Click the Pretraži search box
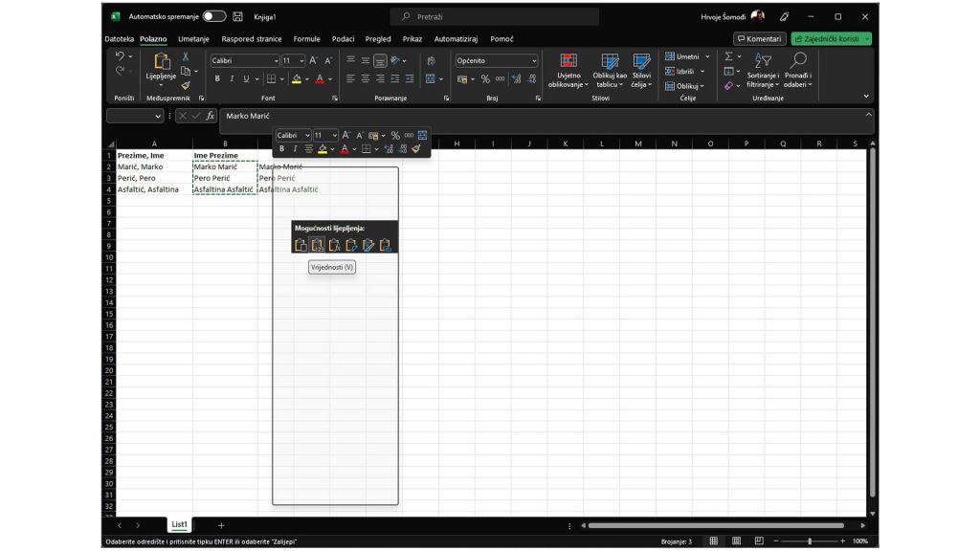980x551 pixels. tap(495, 16)
